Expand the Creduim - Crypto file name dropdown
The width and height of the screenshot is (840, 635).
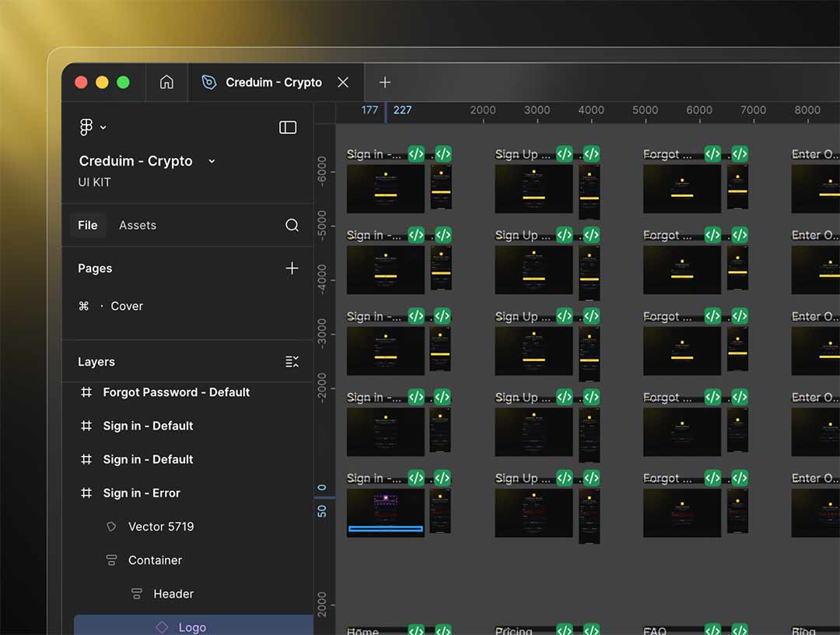tap(212, 161)
